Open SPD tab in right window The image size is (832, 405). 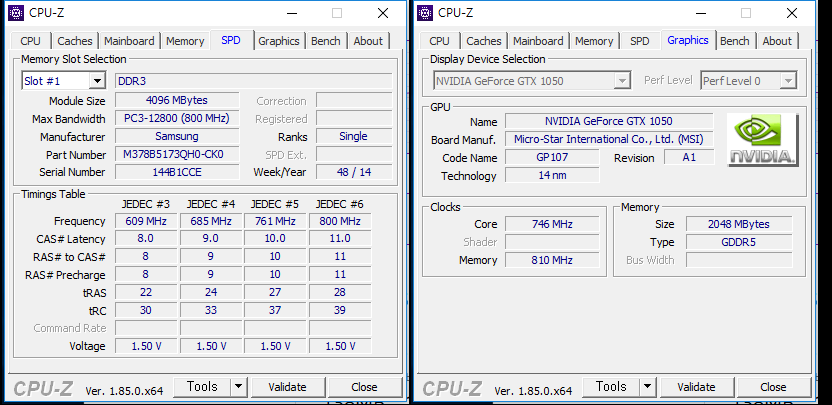pos(639,41)
